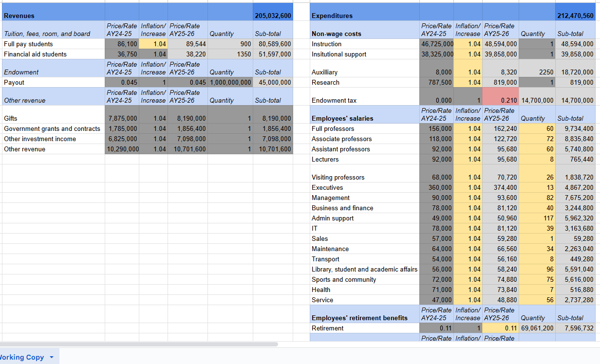Select the Health row label
The width and height of the screenshot is (600, 364).
(364, 290)
